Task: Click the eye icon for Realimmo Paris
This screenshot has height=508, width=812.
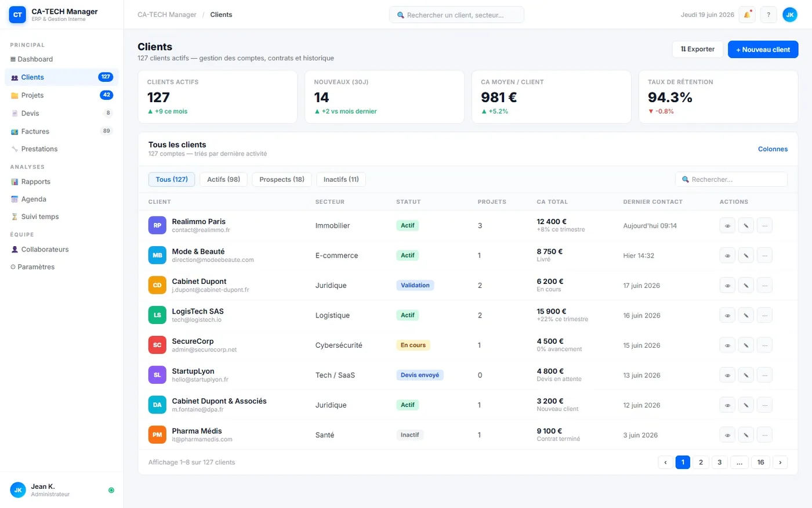Action: pyautogui.click(x=727, y=226)
